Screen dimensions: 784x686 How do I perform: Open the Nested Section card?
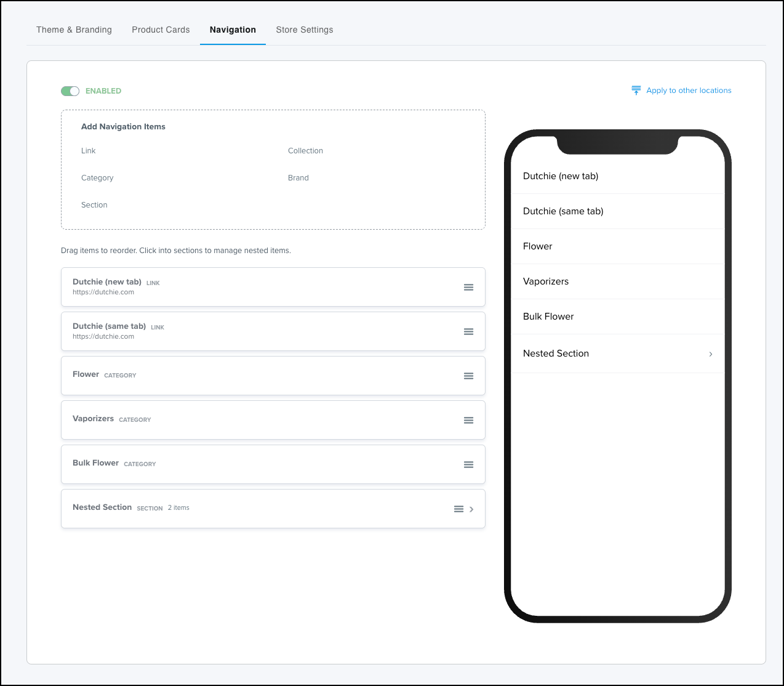tap(273, 509)
